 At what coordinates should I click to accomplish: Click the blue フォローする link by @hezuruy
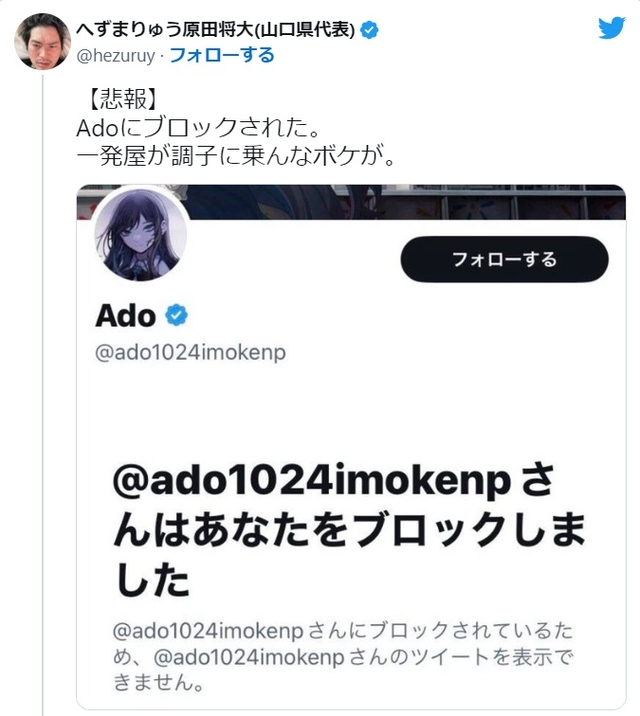(222, 55)
